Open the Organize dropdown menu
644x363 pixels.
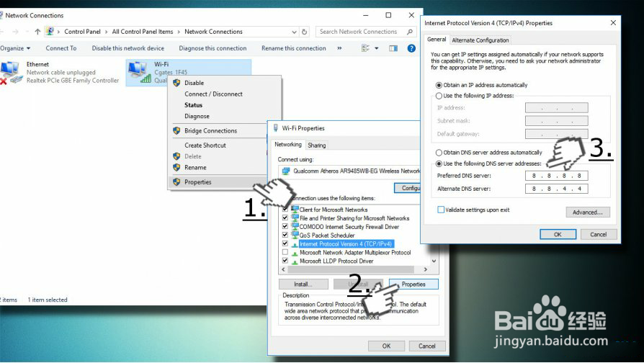point(15,48)
